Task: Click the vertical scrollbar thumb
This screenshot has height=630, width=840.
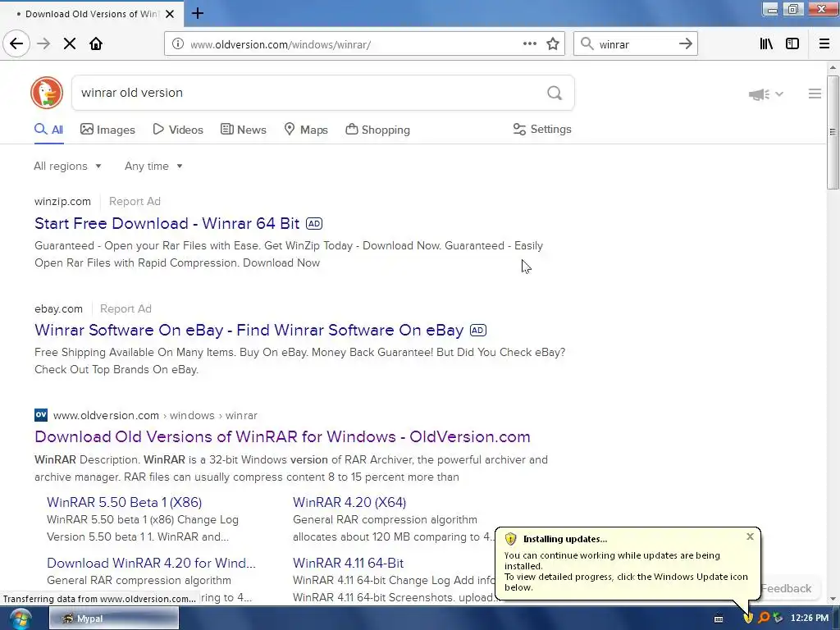Action: (x=833, y=132)
